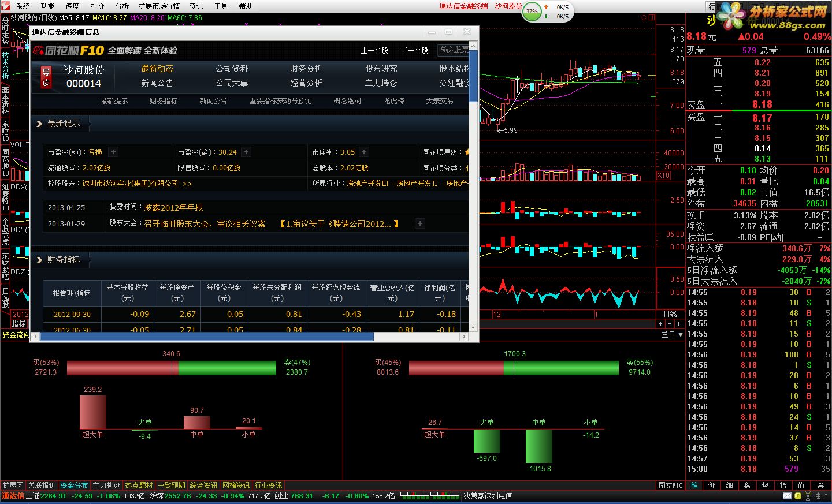Switch to the 主力轨迹 bottom tab
832x504 pixels.
coord(107,486)
